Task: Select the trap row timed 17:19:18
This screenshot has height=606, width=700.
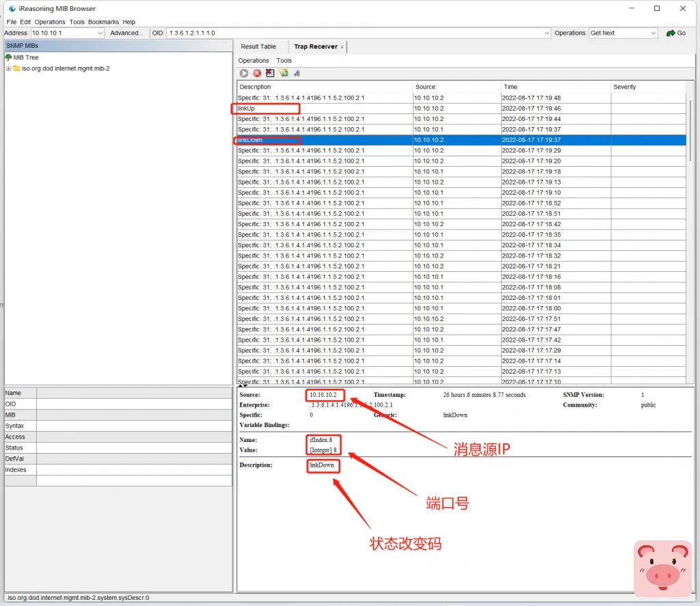Action: pyautogui.click(x=461, y=171)
